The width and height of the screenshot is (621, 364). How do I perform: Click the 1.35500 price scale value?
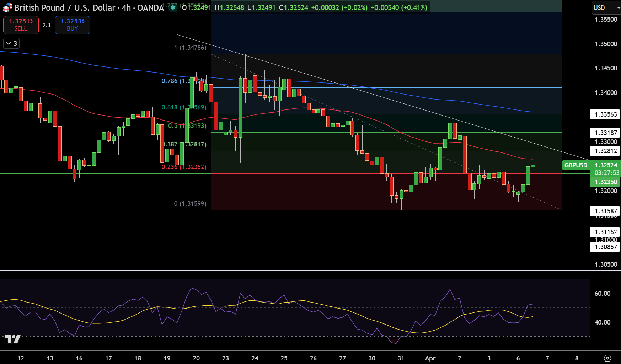pyautogui.click(x=606, y=20)
